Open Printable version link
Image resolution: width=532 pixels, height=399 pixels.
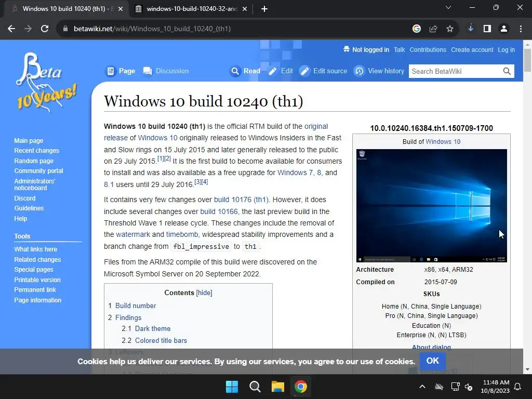37,280
